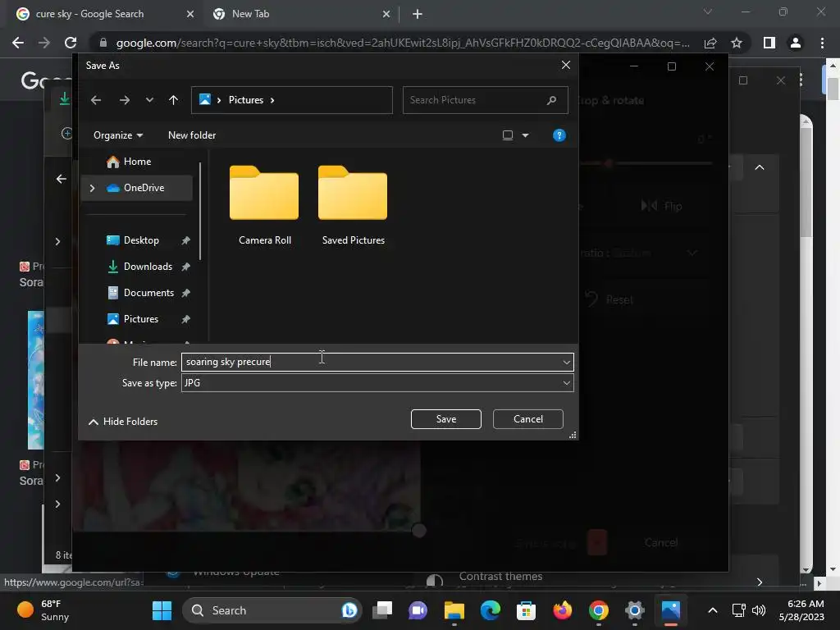
Task: Collapse the dialog with Hide Folders
Action: (x=123, y=422)
